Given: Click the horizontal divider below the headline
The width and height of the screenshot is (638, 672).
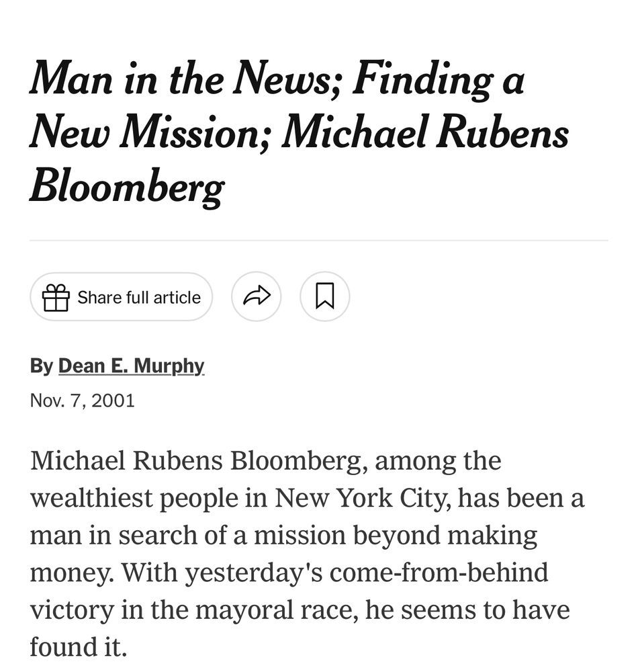Looking at the screenshot, I should pos(319,237).
